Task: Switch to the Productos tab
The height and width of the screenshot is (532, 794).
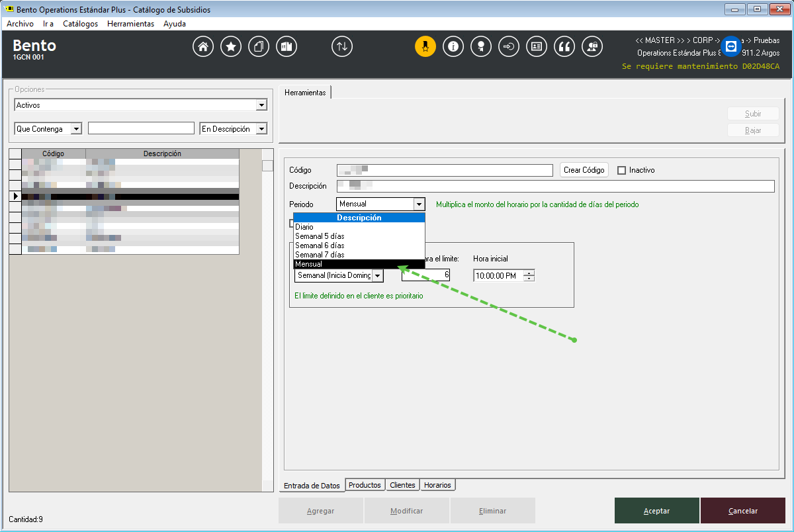Action: [x=365, y=485]
